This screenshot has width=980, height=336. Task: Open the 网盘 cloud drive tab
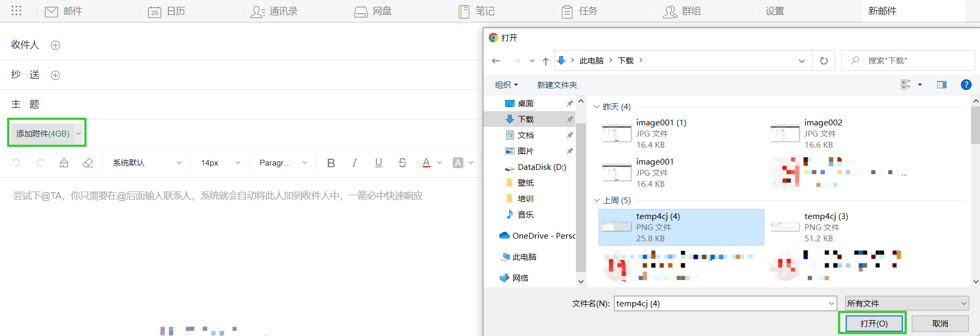point(373,11)
